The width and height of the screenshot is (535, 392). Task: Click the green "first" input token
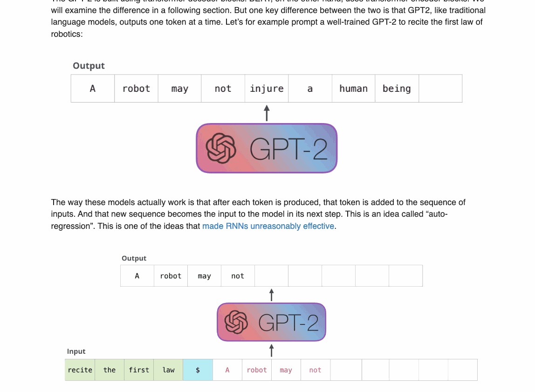139,370
